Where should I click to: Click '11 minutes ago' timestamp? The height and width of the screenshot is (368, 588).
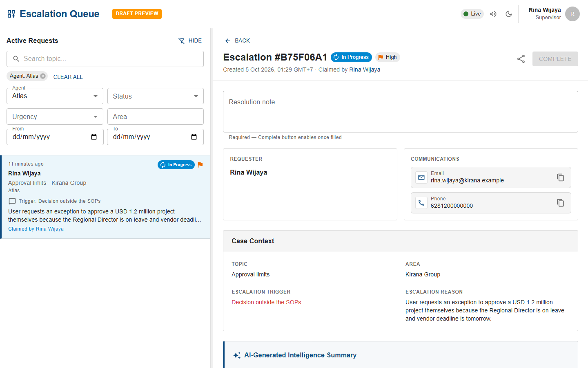[x=26, y=164]
